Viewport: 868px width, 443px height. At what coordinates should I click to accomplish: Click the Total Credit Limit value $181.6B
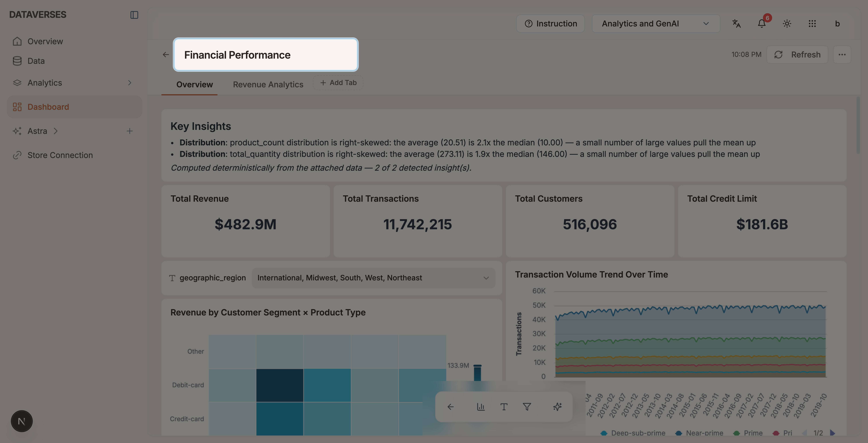tap(762, 225)
